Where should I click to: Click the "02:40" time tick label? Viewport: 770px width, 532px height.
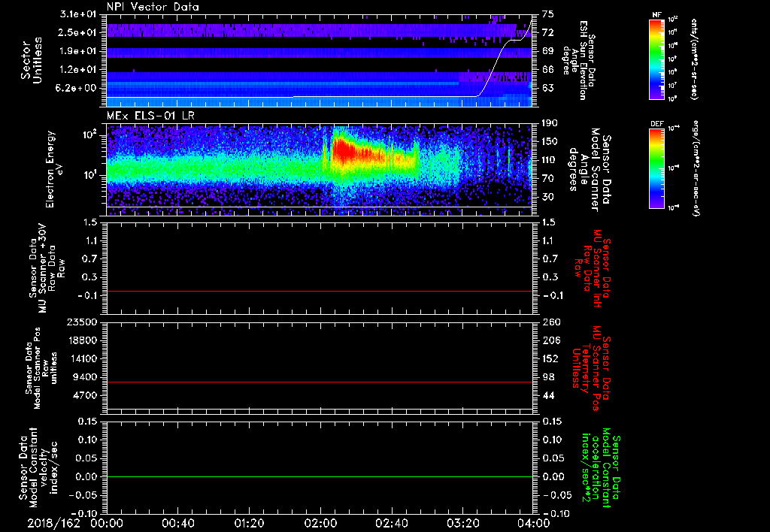(x=391, y=524)
